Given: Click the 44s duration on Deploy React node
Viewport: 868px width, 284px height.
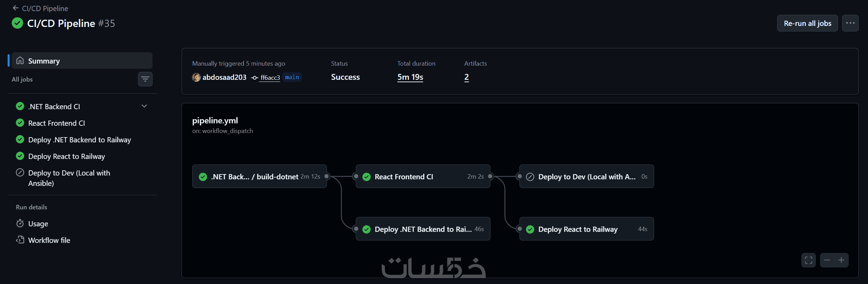Looking at the screenshot, I should [643, 229].
